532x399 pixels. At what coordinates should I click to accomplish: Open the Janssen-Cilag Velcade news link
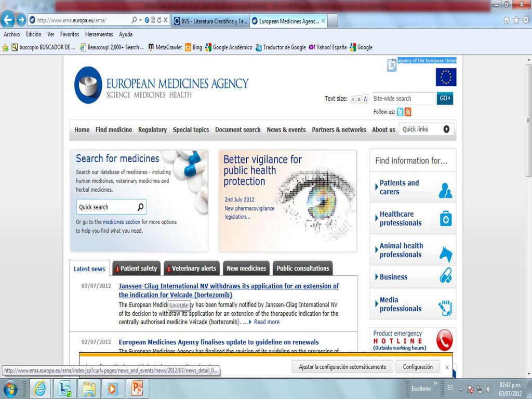229,290
